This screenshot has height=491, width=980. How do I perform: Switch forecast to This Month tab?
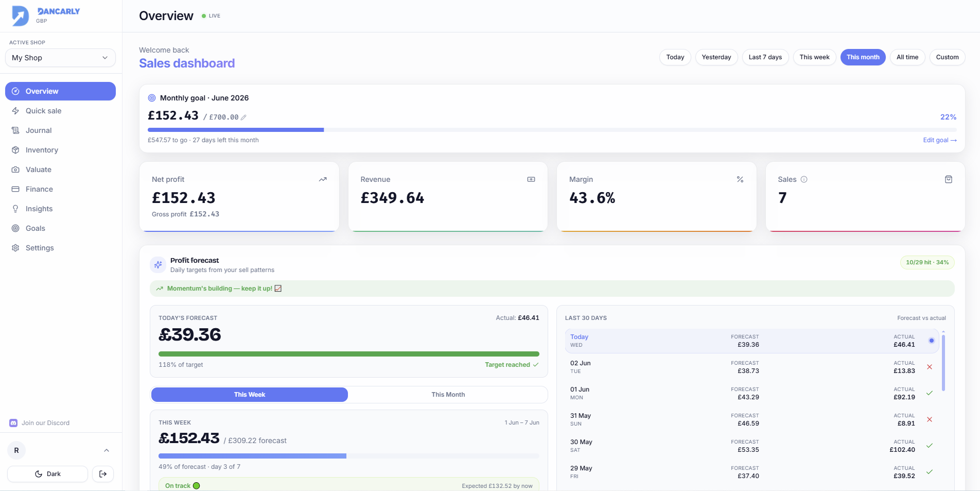(x=448, y=395)
